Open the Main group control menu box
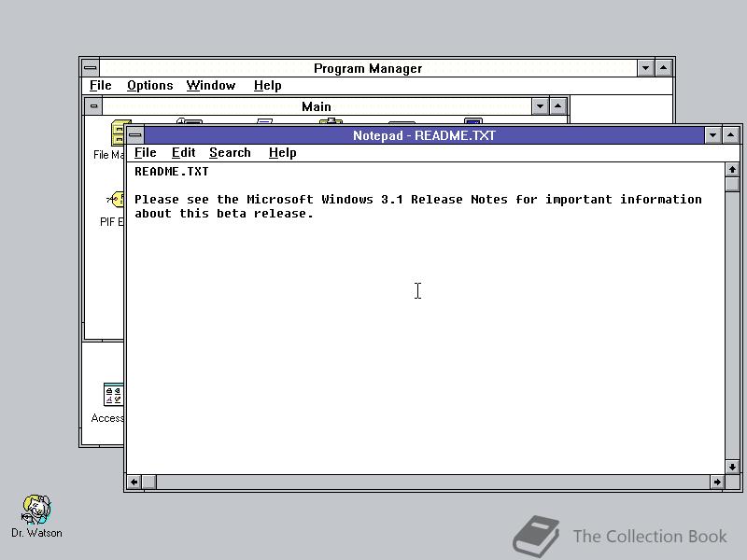Viewport: 747px width, 560px height. pos(94,106)
